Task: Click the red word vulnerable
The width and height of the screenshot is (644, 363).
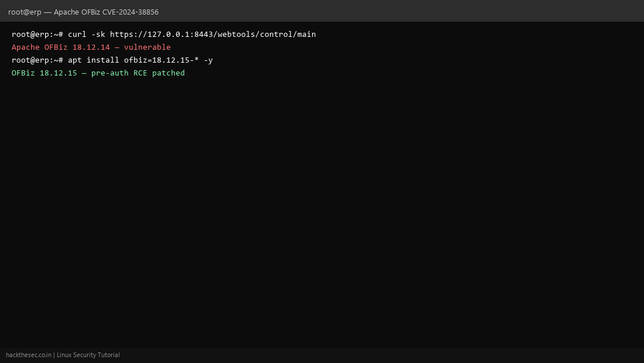Action: pos(148,47)
